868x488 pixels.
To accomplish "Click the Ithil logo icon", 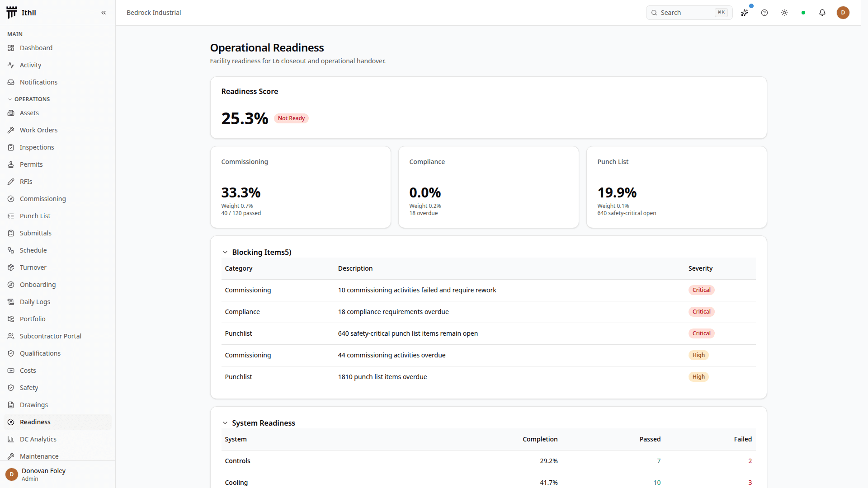I will click(x=12, y=13).
